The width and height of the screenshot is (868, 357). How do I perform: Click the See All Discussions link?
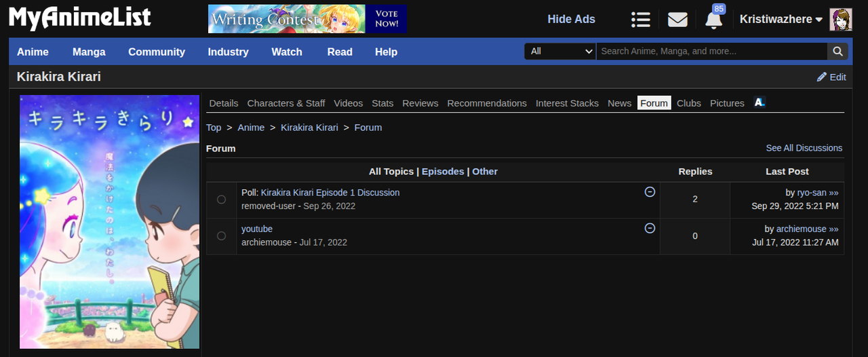pyautogui.click(x=804, y=148)
